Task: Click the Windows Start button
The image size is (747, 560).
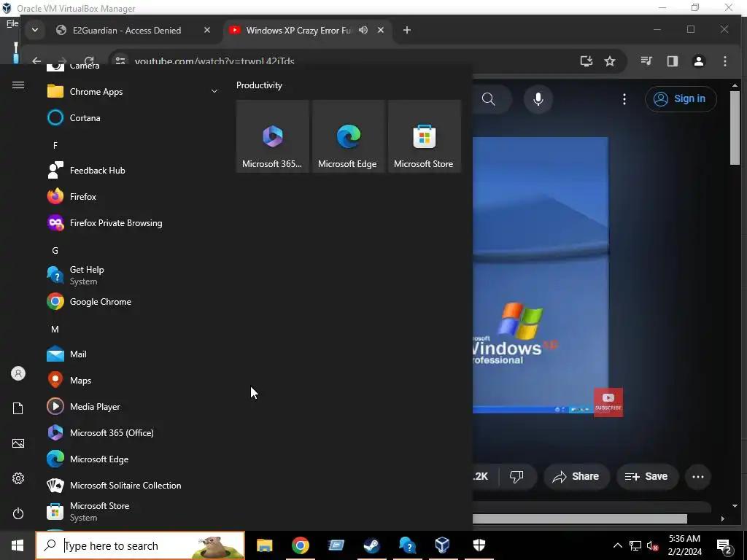Action: click(x=18, y=545)
